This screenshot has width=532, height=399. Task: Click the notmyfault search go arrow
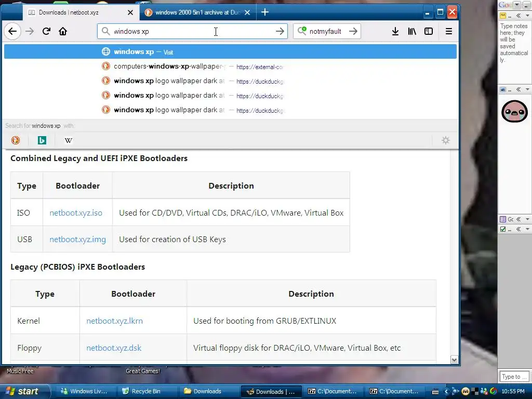point(353,32)
